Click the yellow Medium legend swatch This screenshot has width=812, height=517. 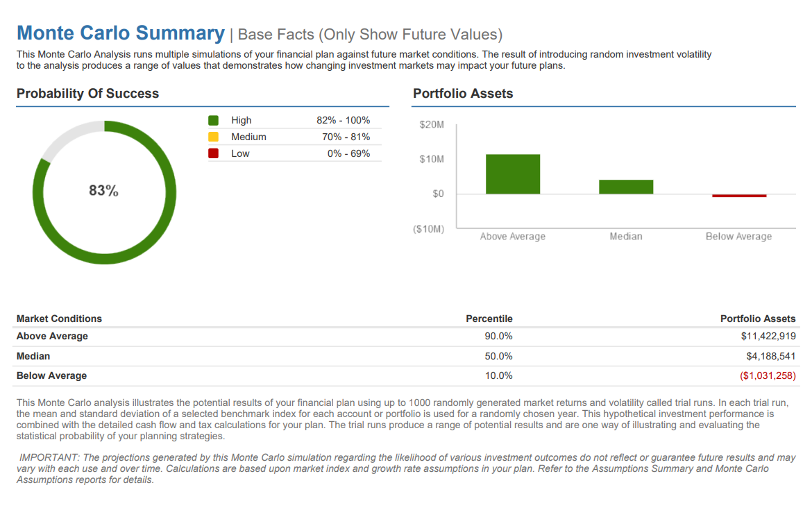coord(214,137)
